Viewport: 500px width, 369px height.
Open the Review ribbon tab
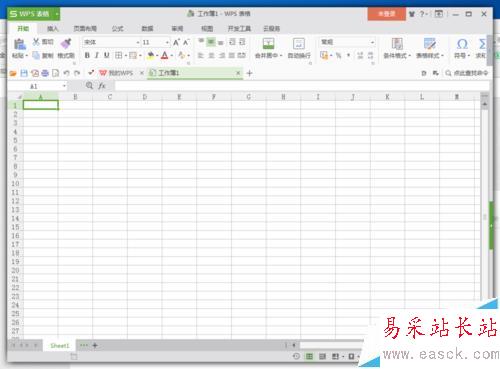click(x=177, y=29)
